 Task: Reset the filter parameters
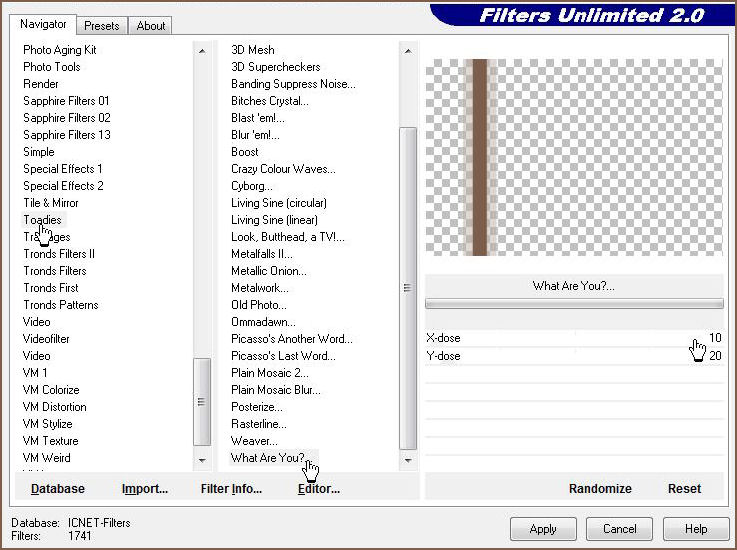coord(684,489)
